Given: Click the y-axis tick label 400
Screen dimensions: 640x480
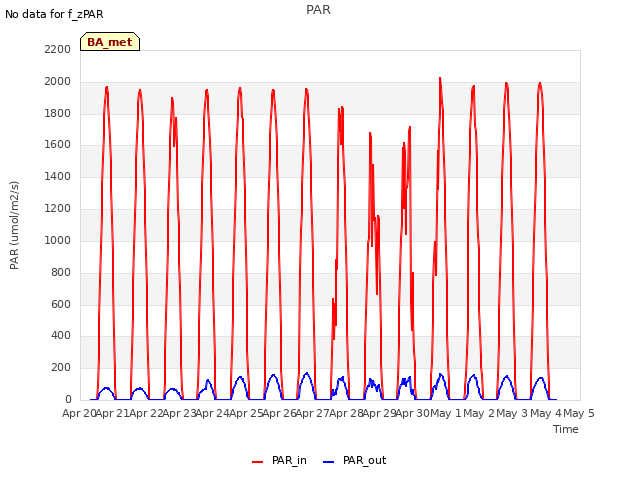Looking at the screenshot, I should [x=61, y=336].
